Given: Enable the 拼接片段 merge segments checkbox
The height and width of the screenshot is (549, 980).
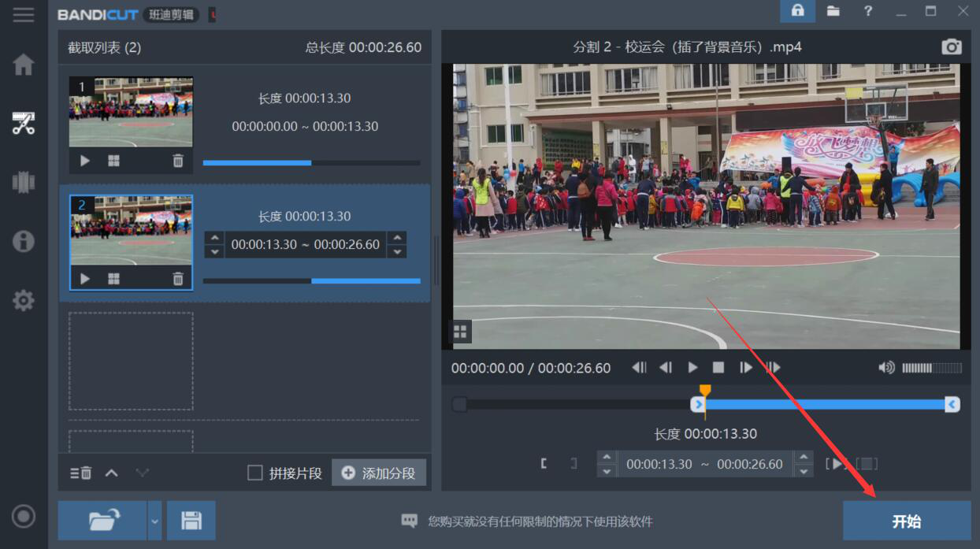Looking at the screenshot, I should click(254, 473).
